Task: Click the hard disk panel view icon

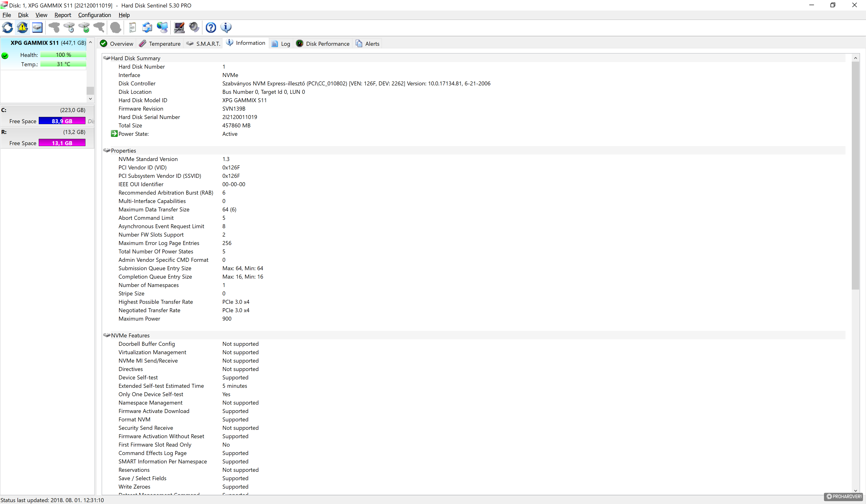Action: (37, 28)
